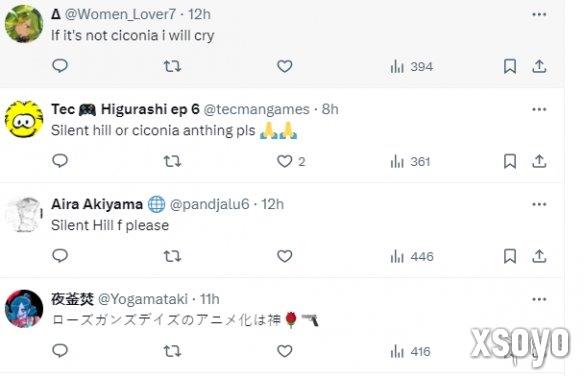Bookmark the Women_Lover7 tweet
The height and width of the screenshot is (376, 584).
point(510,66)
